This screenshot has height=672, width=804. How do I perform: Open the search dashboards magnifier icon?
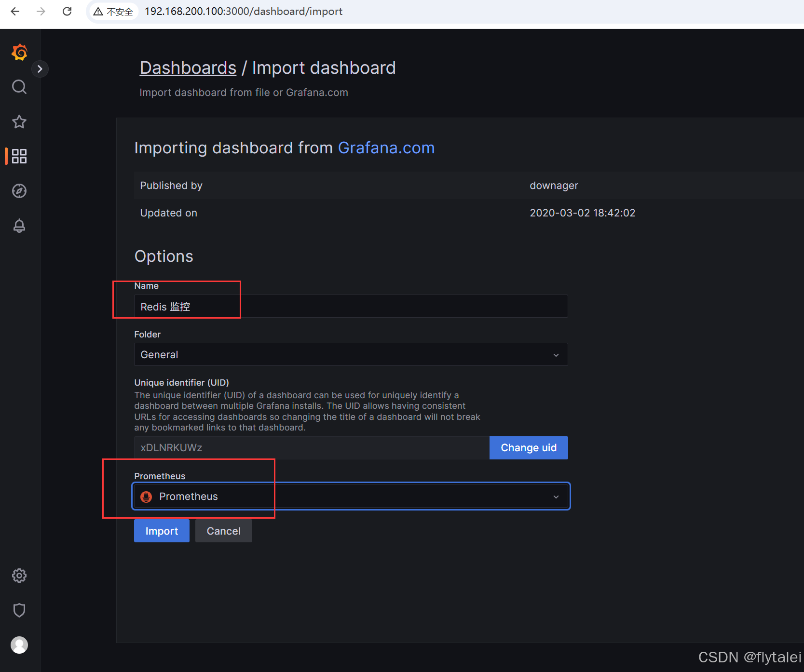tap(19, 87)
